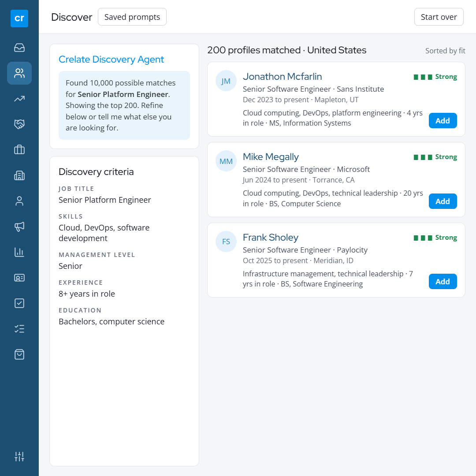This screenshot has height=476, width=476.
Task: Add Mike Megally to the list
Action: [x=443, y=201]
